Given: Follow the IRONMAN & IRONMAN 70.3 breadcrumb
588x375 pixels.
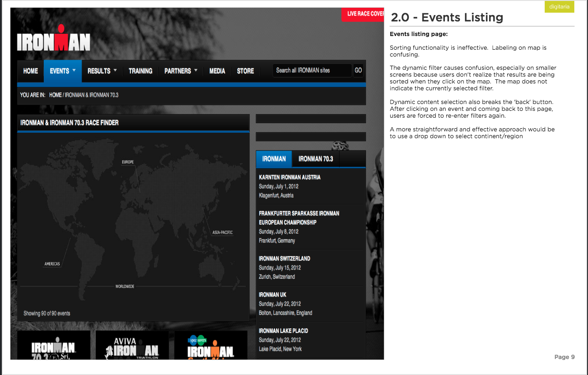Looking at the screenshot, I should [92, 95].
